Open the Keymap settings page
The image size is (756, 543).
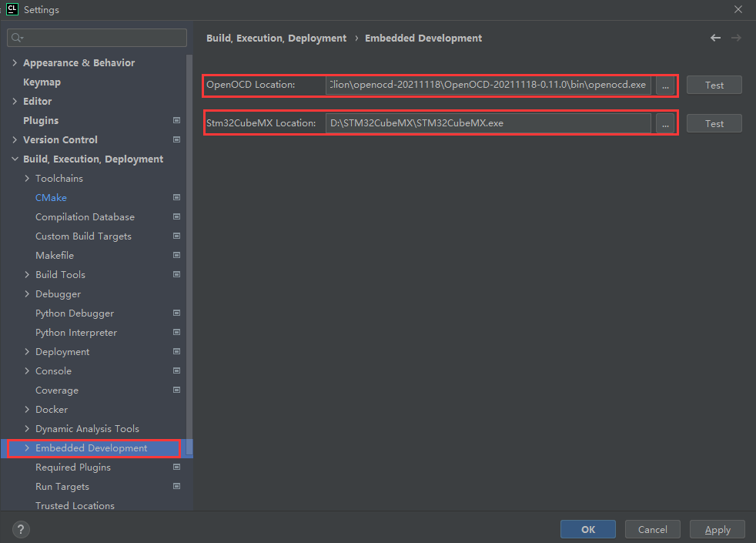pyautogui.click(x=42, y=82)
